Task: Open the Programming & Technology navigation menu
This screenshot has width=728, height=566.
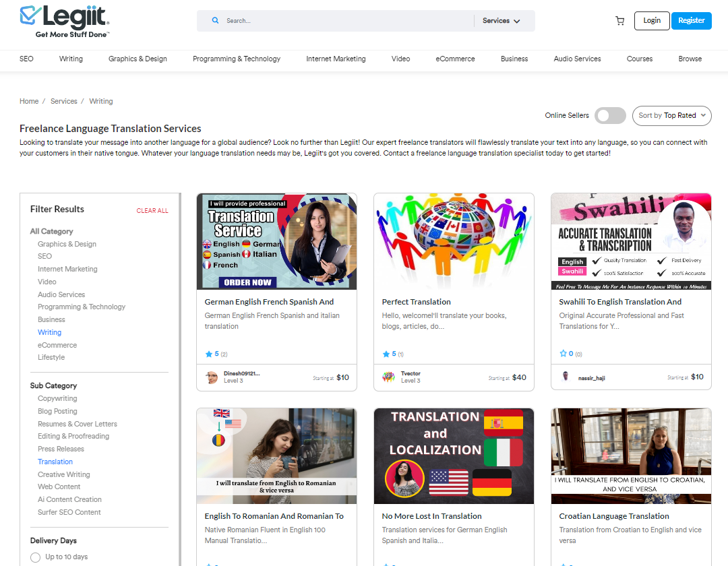Action: (237, 59)
